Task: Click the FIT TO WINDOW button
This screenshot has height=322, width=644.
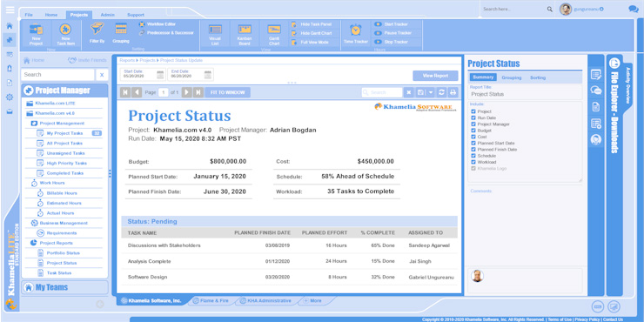Action: pyautogui.click(x=227, y=92)
